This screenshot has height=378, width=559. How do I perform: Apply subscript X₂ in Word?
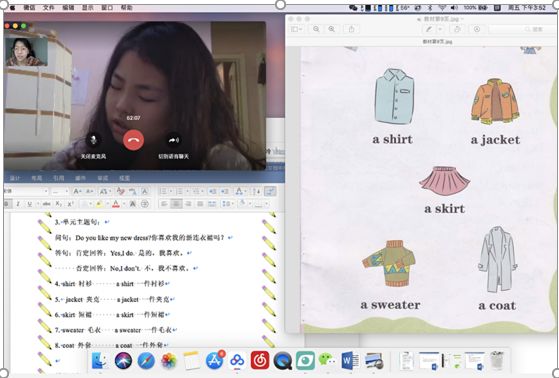tap(59, 204)
